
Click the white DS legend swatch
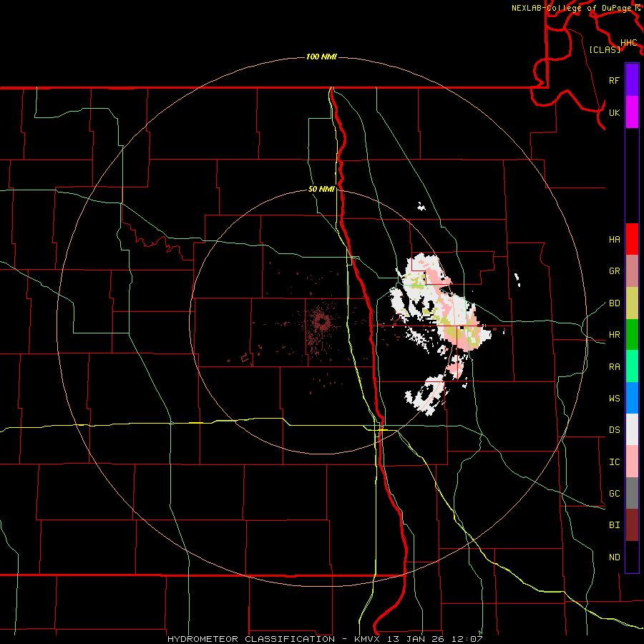pos(632,429)
